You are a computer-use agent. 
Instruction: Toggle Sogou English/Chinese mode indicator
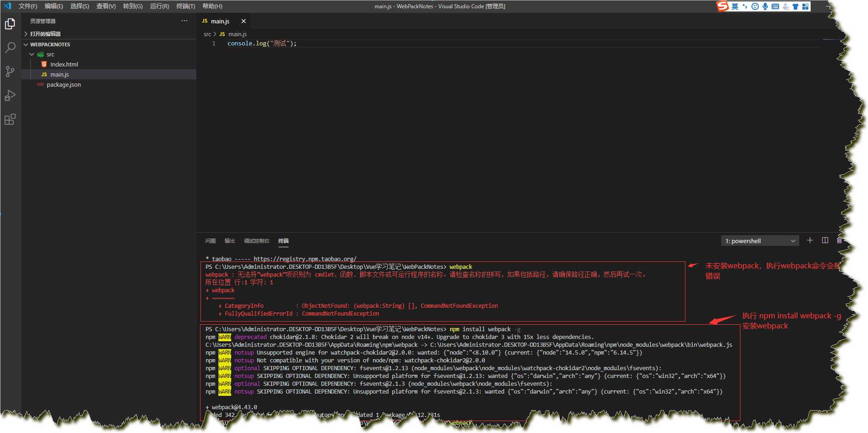click(x=735, y=6)
